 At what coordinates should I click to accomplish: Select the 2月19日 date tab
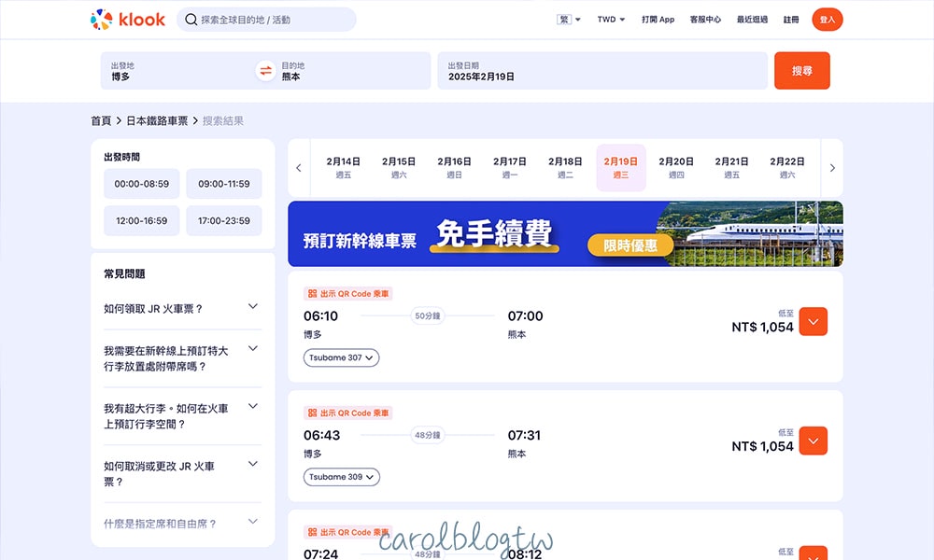click(x=621, y=168)
